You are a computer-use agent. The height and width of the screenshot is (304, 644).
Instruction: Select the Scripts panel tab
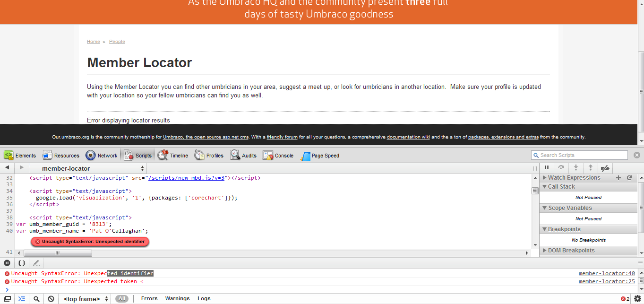[x=137, y=156]
